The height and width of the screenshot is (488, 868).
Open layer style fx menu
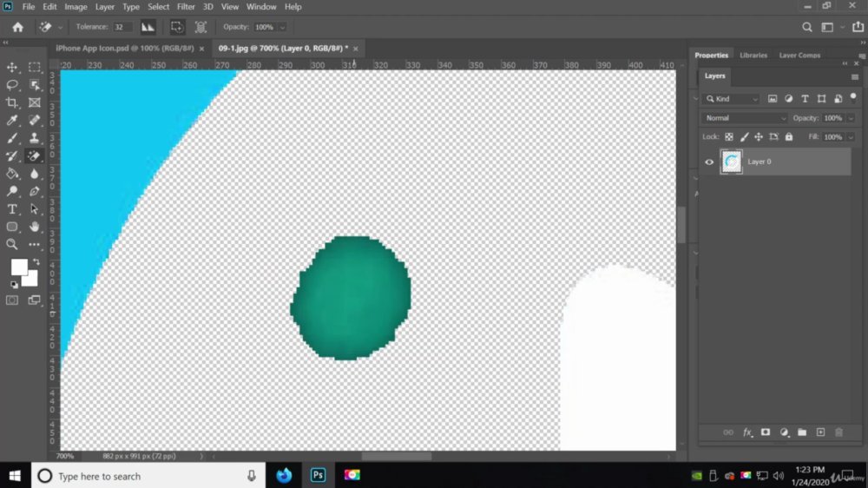pos(746,432)
